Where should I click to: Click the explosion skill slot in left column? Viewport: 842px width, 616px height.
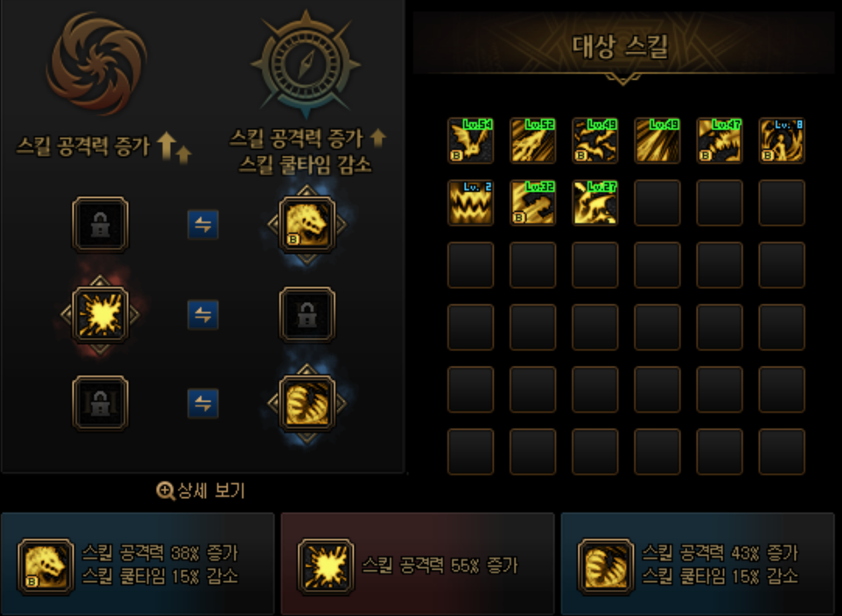[101, 315]
